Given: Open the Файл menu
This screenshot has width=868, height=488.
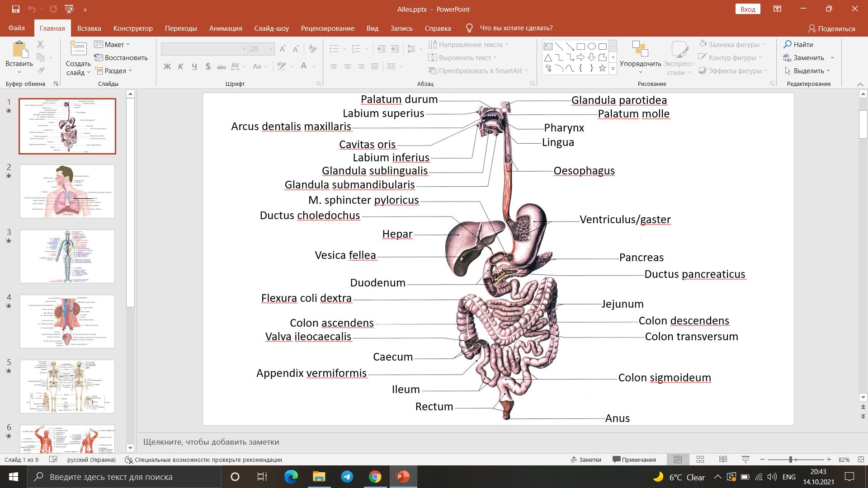Looking at the screenshot, I should (16, 28).
